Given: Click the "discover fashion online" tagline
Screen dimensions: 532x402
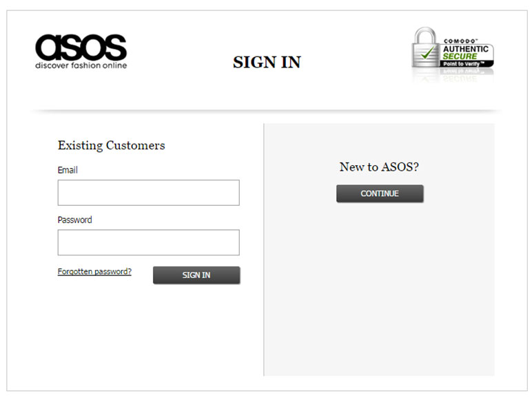Looking at the screenshot, I should 81,65.
